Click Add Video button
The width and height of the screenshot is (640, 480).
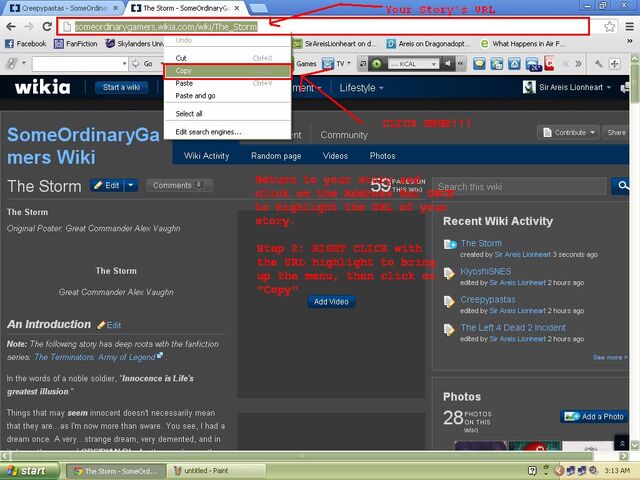click(331, 302)
